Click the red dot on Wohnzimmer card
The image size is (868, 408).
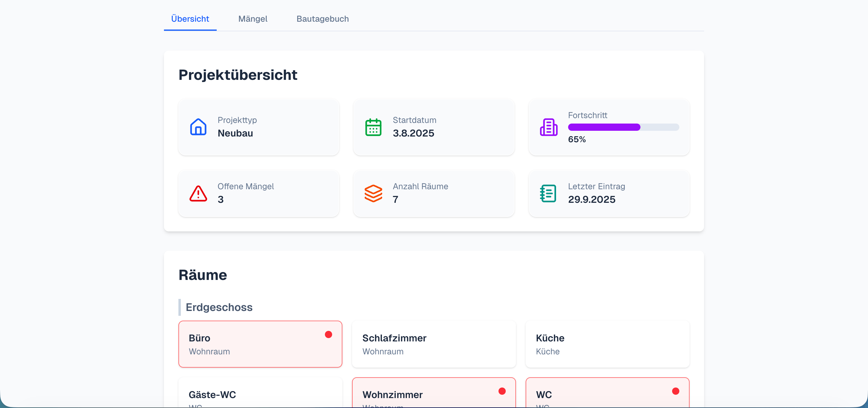(x=502, y=391)
